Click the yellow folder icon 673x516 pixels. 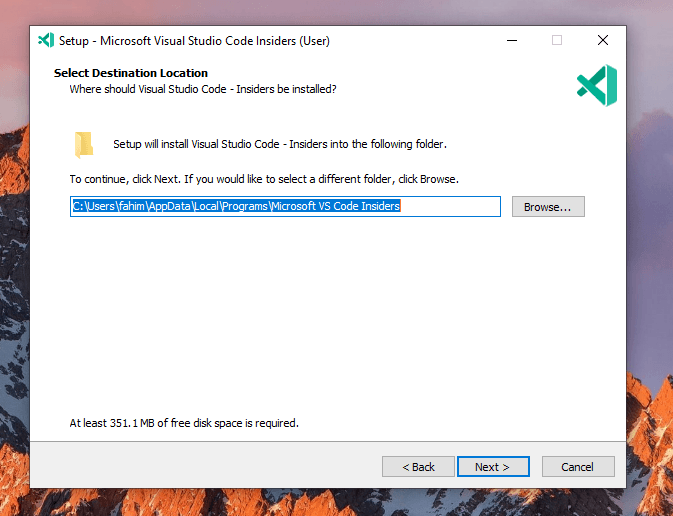84,145
